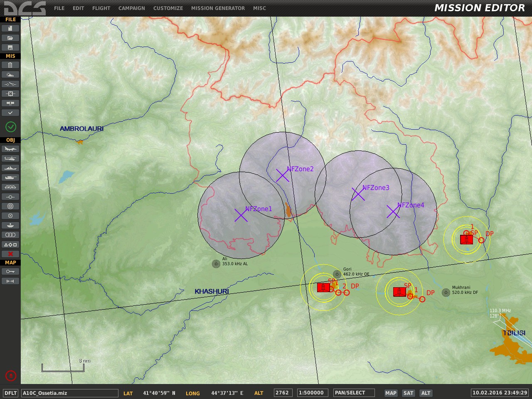Screen dimensions: 532x399
Task: Select the red unit left of Mukhrani
Action: [399, 292]
